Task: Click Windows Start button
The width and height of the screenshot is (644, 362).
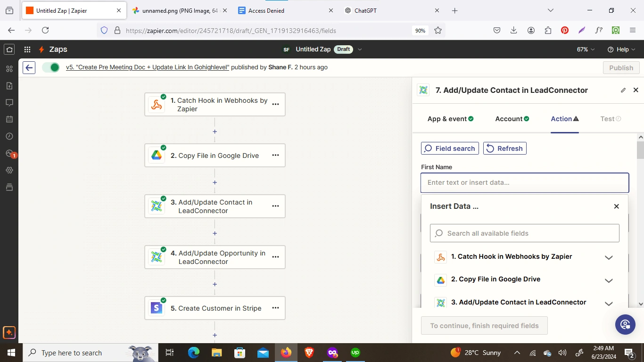Action: coord(11,353)
